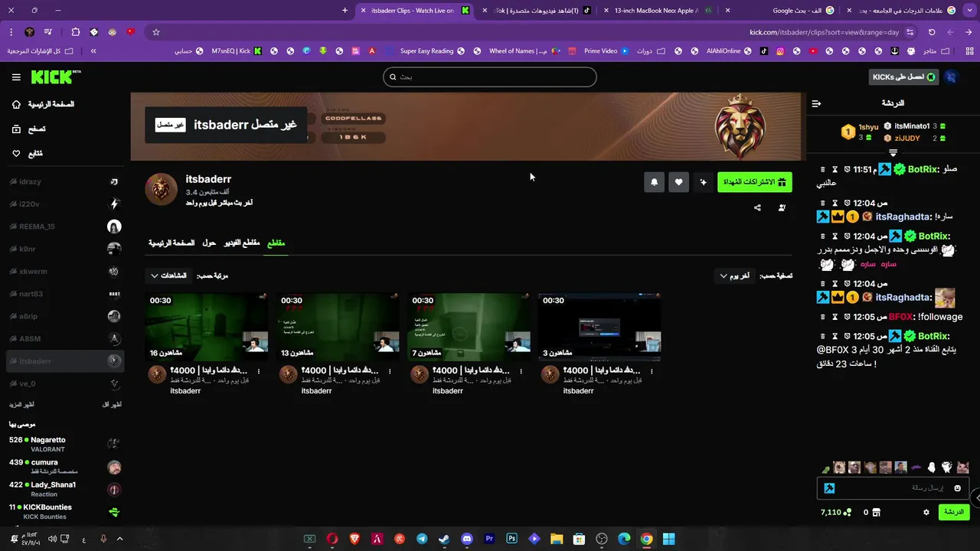Expand bookmarks bar overflow chevron
This screenshot has width=980, height=551.
(93, 51)
